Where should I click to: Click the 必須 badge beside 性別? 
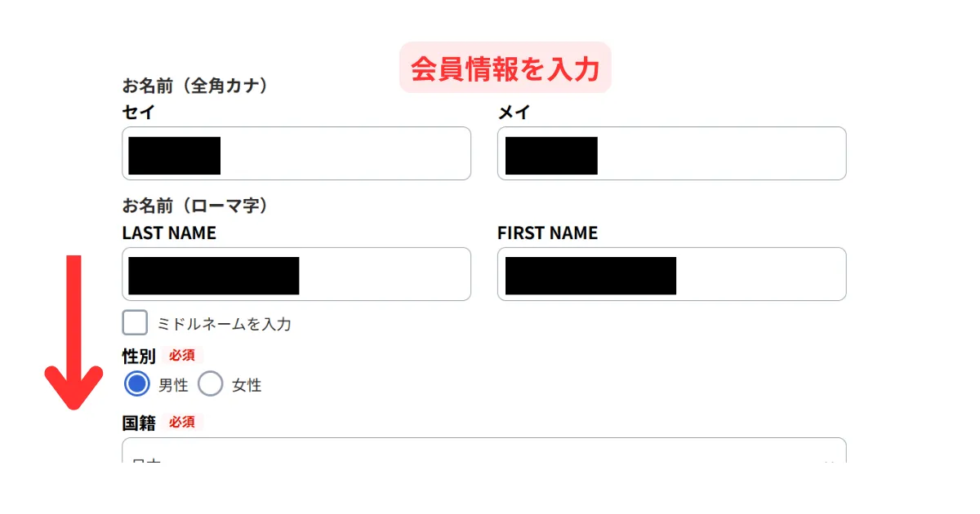click(x=181, y=356)
